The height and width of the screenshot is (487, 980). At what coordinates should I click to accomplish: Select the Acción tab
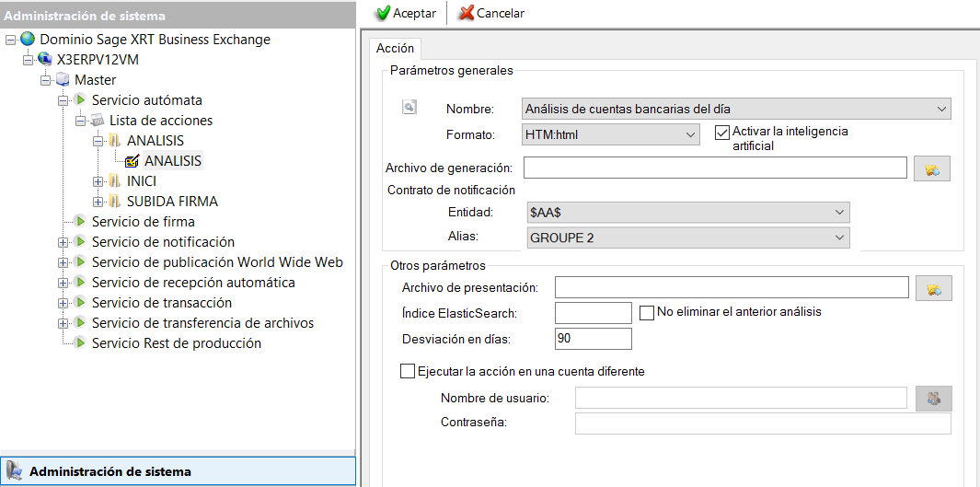(395, 49)
